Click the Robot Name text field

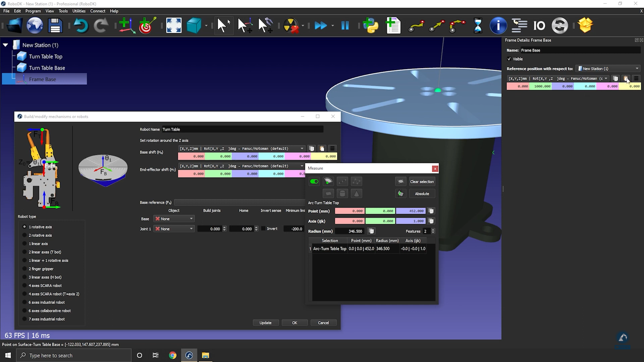(x=242, y=129)
